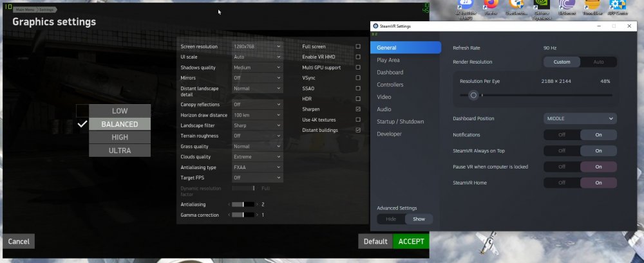Screen dimensions: 644x263
Task: Open the UI scale dropdown
Action: point(257,57)
